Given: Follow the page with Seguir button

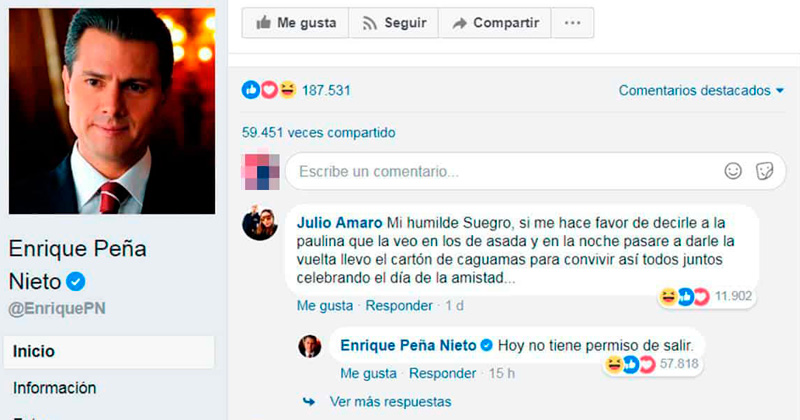Looking at the screenshot, I should 393,23.
